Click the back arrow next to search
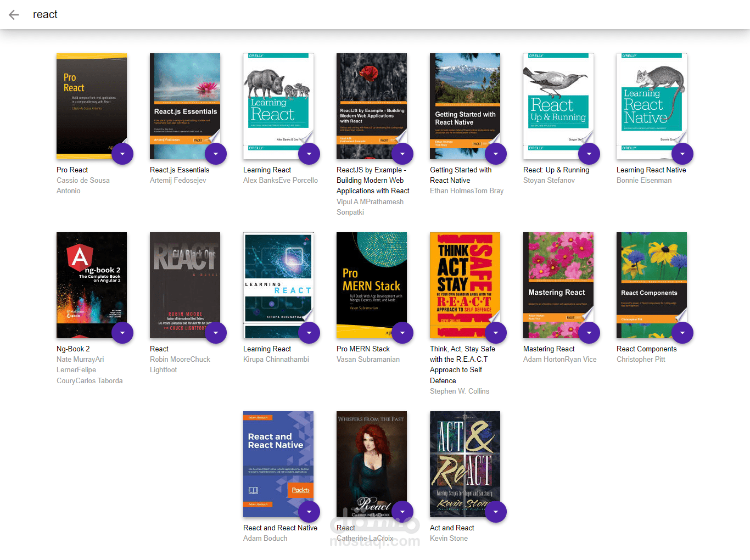The image size is (750, 560). tap(14, 15)
